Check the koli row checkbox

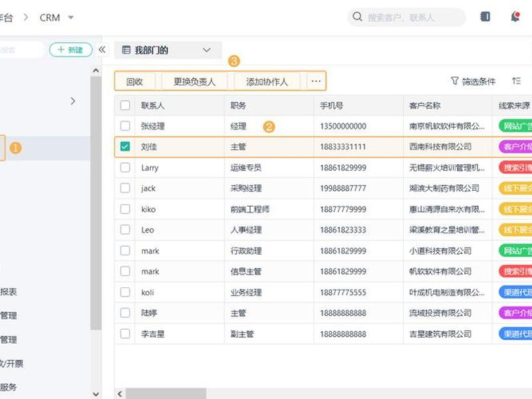[x=125, y=292]
